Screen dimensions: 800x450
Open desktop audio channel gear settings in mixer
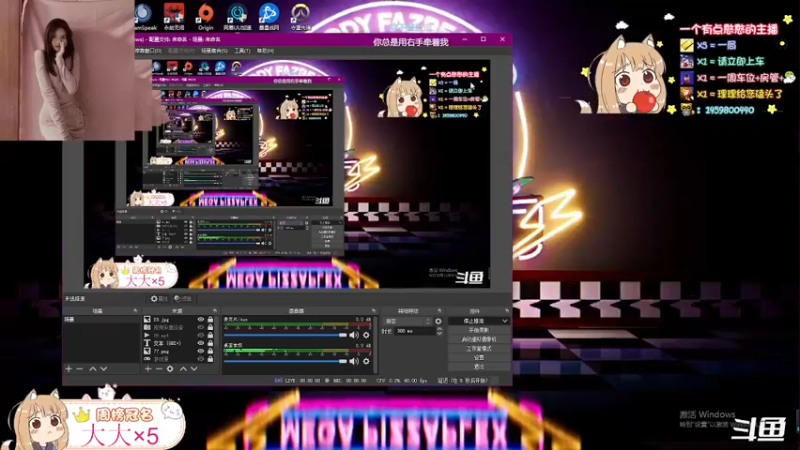pyautogui.click(x=366, y=361)
